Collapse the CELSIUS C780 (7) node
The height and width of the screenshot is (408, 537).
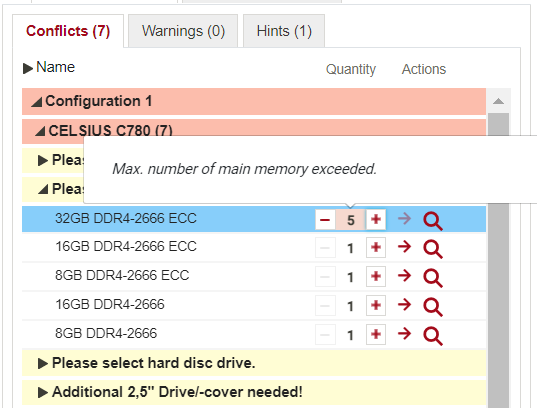tap(40, 131)
